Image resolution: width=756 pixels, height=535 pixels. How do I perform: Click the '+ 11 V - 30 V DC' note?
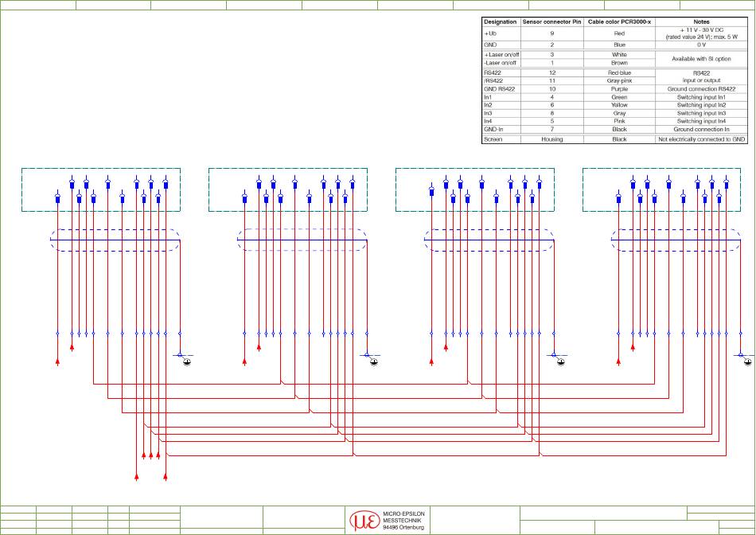pyautogui.click(x=702, y=30)
